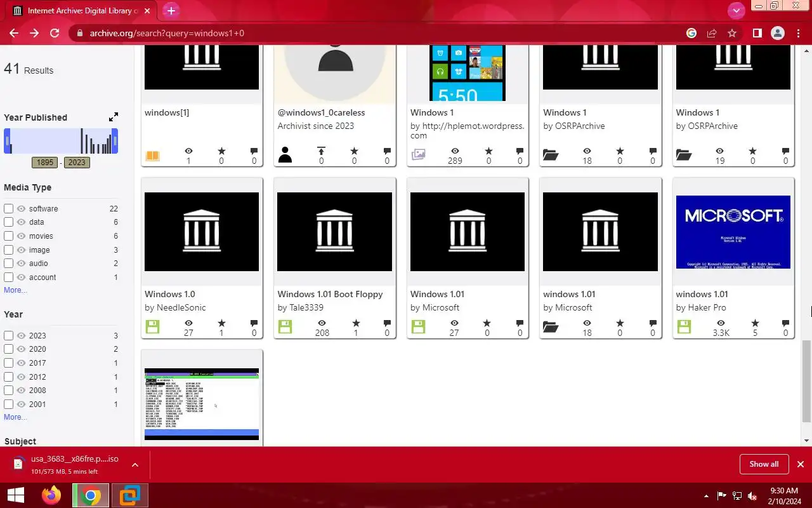
Task: Open the MS-DOS Executive screenshot thumbnail
Action: pyautogui.click(x=202, y=404)
